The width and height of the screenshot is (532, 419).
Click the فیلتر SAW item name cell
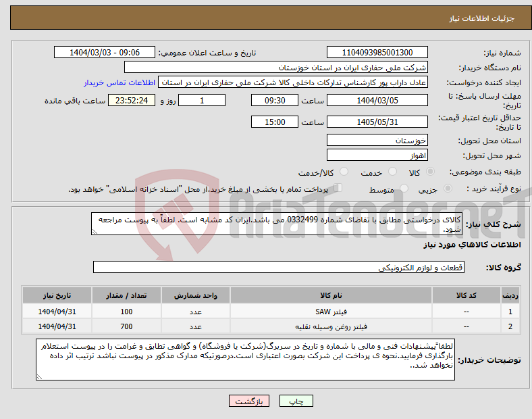tap(331, 312)
